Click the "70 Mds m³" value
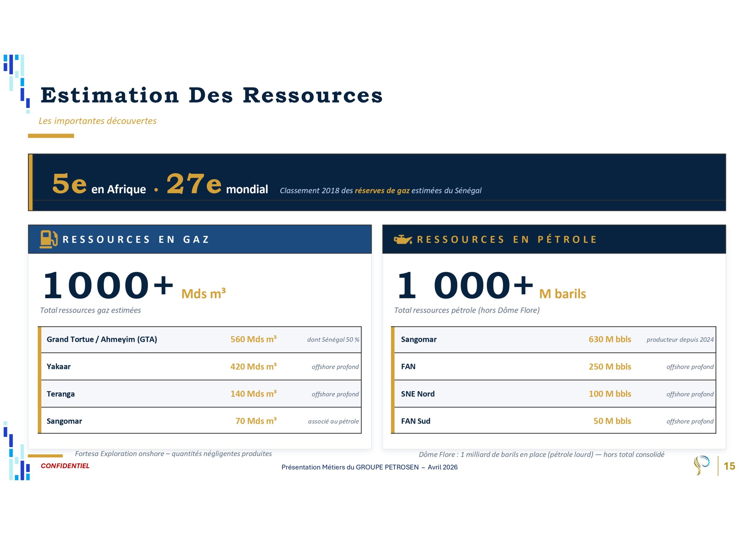 (256, 421)
